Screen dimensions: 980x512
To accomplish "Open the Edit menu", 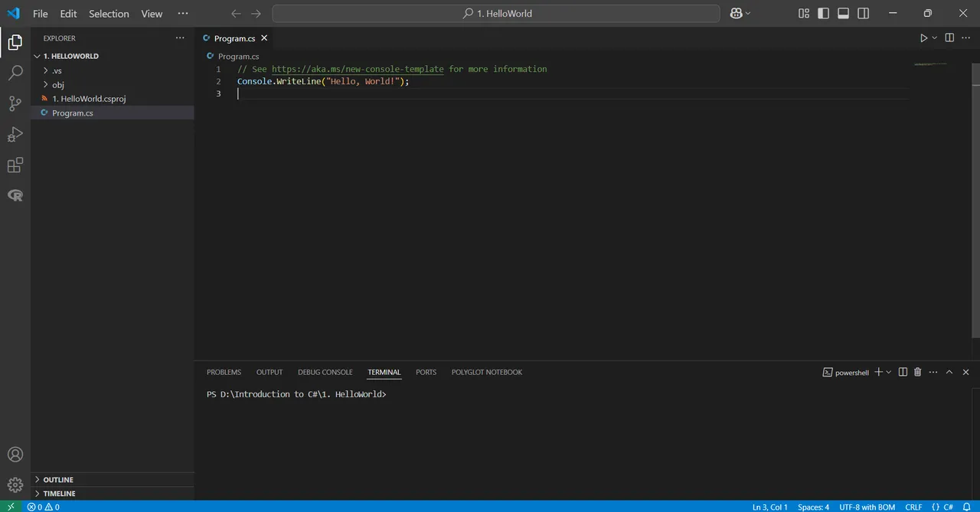I will coord(68,14).
